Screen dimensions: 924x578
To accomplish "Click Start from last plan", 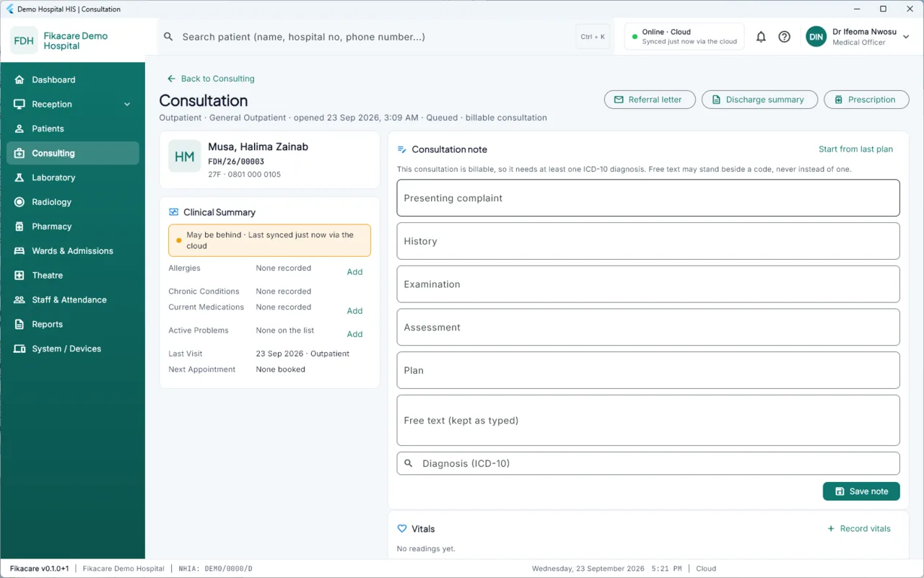I will tap(855, 149).
